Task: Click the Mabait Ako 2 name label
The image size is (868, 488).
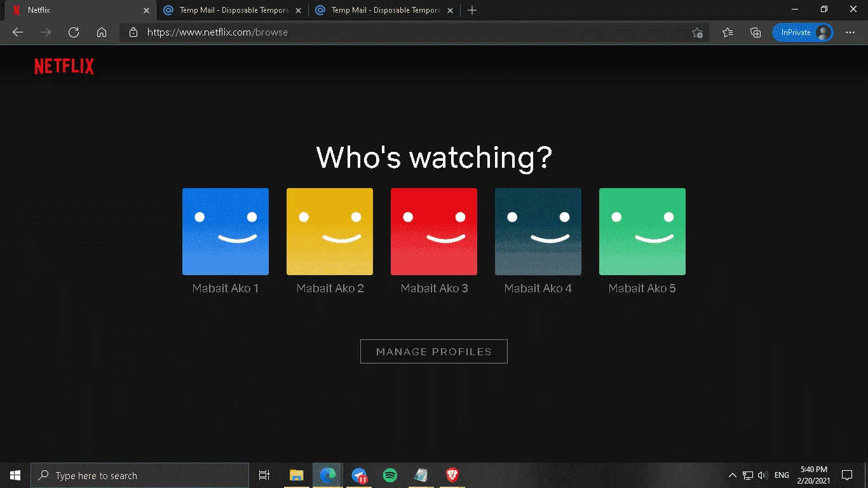Action: [x=330, y=288]
